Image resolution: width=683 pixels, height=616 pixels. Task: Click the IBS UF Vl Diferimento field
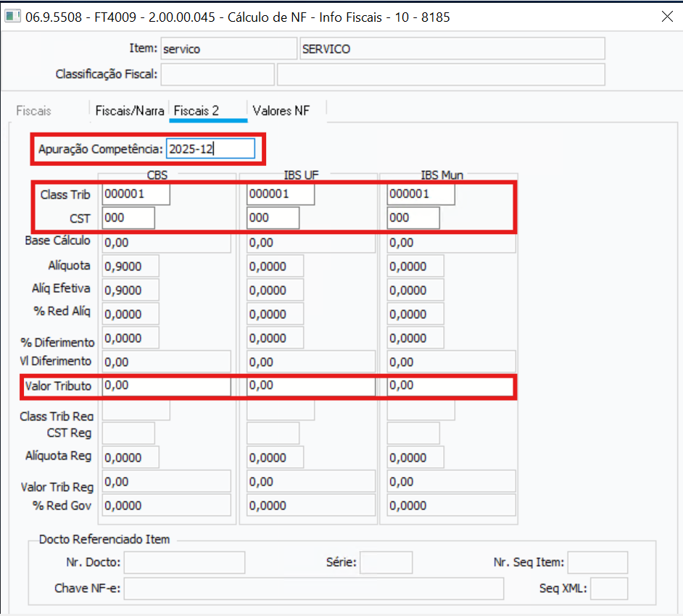pos(311,362)
